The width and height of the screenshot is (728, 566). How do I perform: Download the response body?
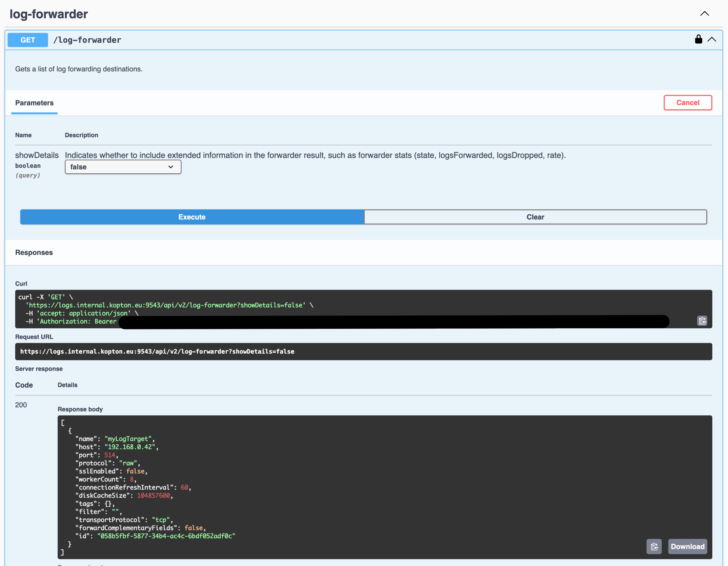pos(687,546)
